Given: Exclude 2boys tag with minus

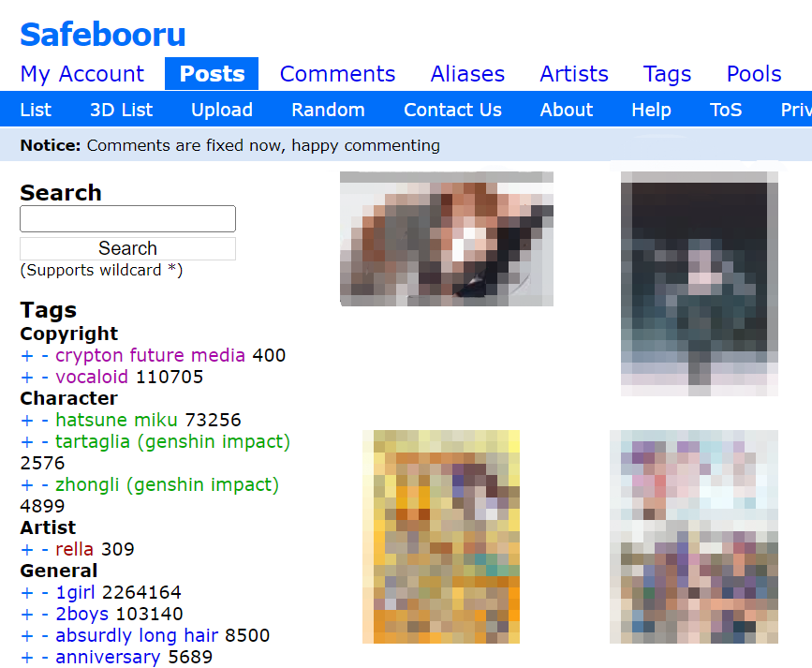Looking at the screenshot, I should coord(45,614).
